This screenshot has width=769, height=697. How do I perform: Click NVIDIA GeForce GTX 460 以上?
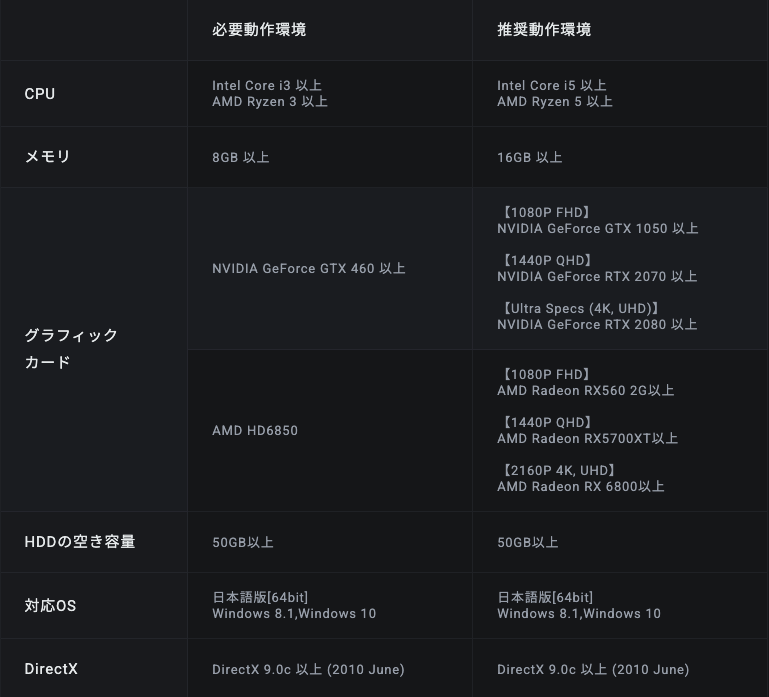click(x=308, y=268)
